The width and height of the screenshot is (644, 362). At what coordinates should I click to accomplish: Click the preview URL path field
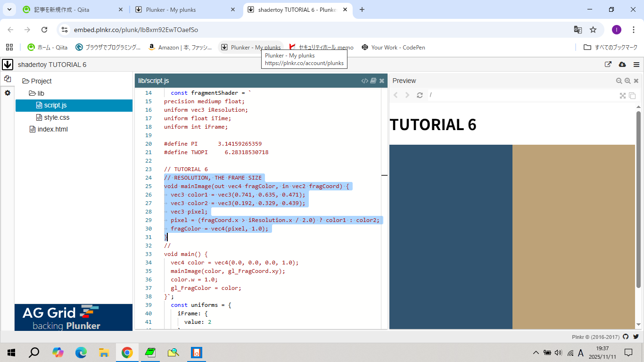522,95
